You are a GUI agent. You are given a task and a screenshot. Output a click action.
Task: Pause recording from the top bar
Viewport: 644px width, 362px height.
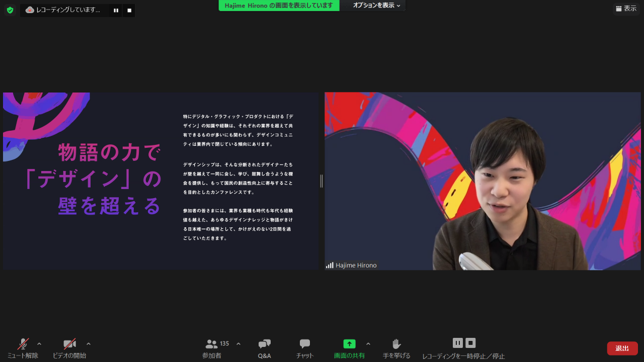pos(116,10)
